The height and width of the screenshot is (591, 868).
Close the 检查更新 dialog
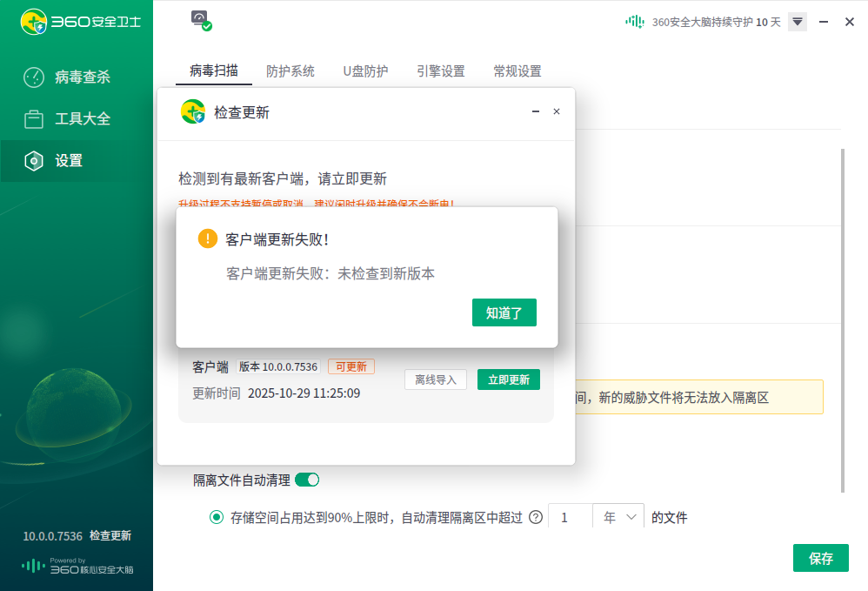(x=557, y=111)
